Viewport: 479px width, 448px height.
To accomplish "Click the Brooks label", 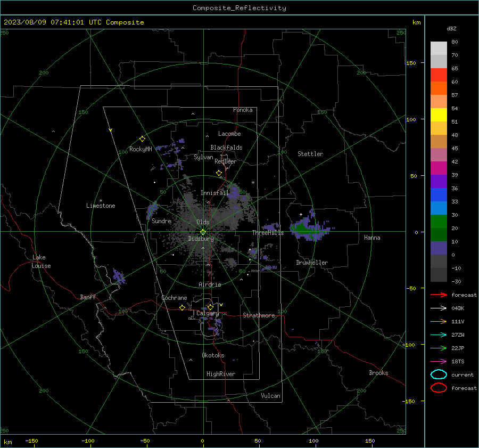I will pos(378,373).
